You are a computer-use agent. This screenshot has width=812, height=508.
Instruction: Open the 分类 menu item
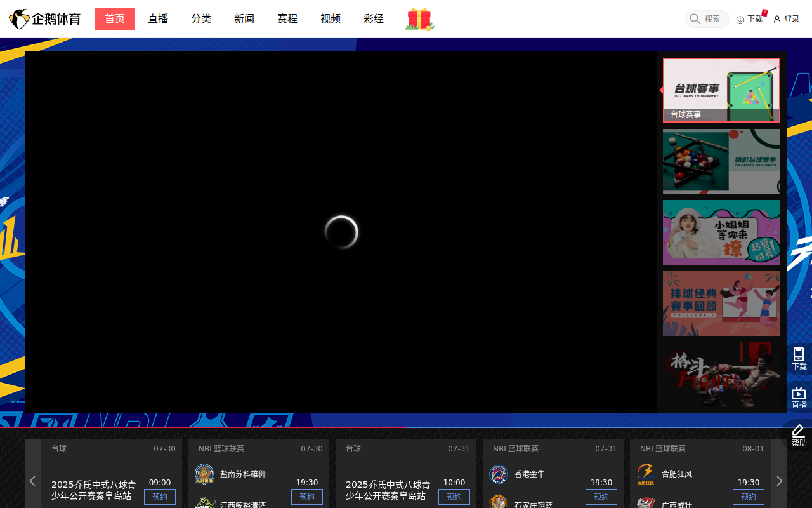pyautogui.click(x=201, y=19)
